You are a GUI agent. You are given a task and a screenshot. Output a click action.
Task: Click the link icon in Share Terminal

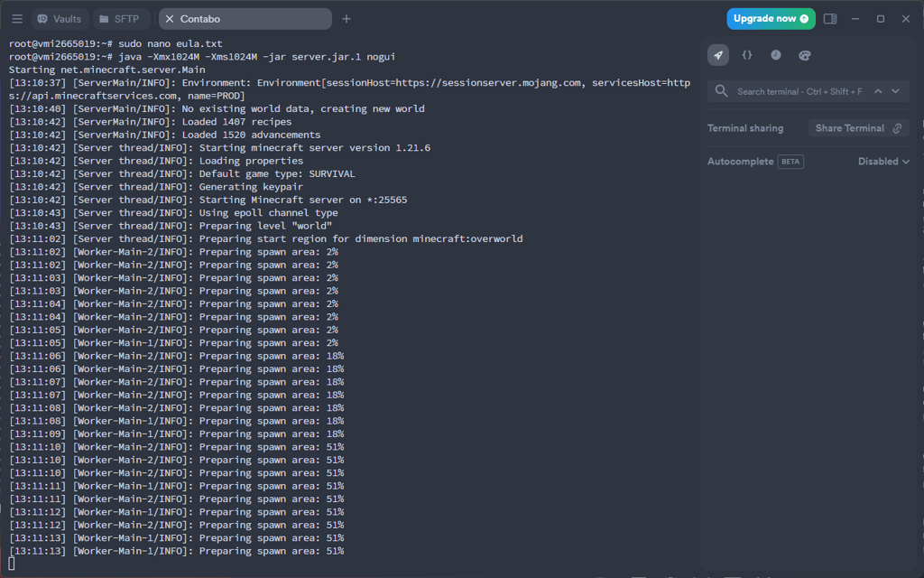tap(897, 128)
